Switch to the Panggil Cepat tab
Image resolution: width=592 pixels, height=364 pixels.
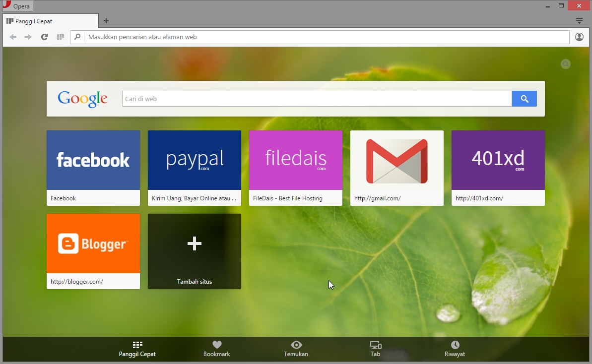50,21
